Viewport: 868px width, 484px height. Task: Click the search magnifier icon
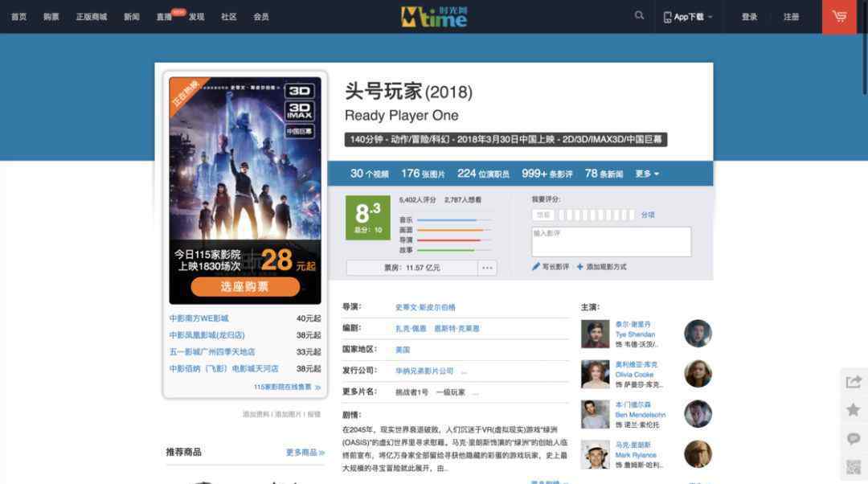click(x=640, y=15)
